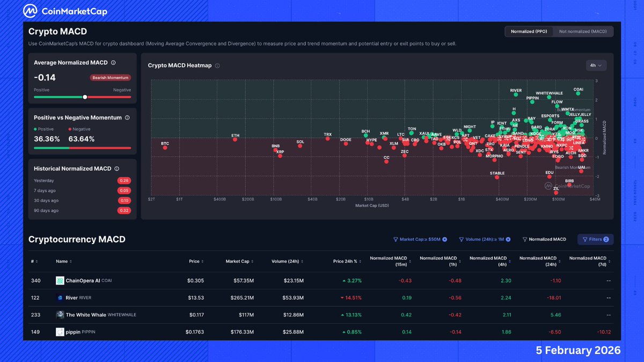Click the ChainOpera AI coin logo
Image resolution: width=644 pixels, height=362 pixels.
point(60,280)
